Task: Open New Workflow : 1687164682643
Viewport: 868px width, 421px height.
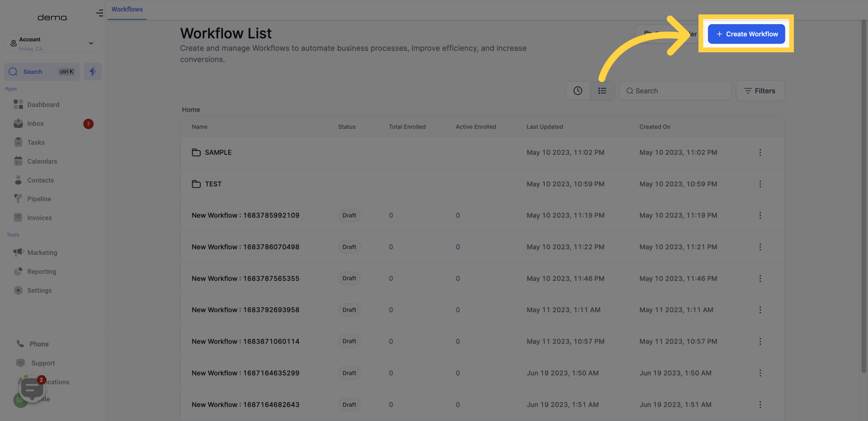Action: point(245,404)
